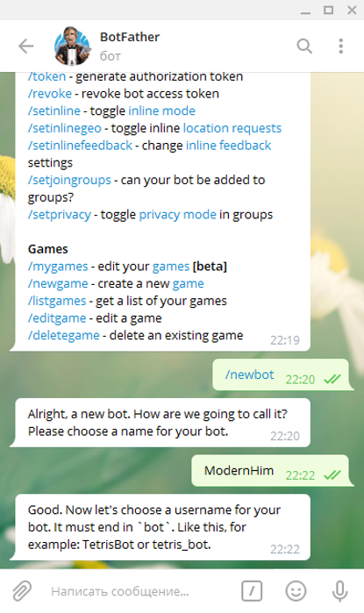
Task: Open the inline feedback link
Action: click(228, 145)
